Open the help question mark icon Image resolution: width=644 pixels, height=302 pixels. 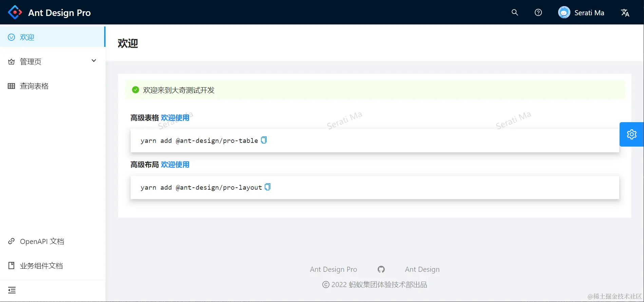pos(538,13)
